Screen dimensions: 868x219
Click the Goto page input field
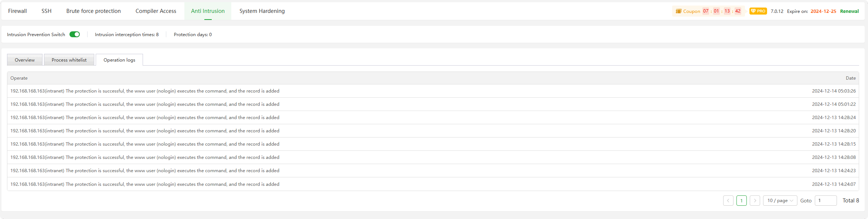coord(826,201)
